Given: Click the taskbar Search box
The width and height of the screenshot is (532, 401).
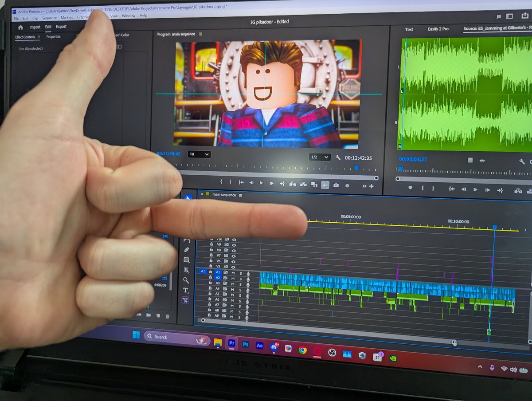Looking at the screenshot, I should click(176, 338).
